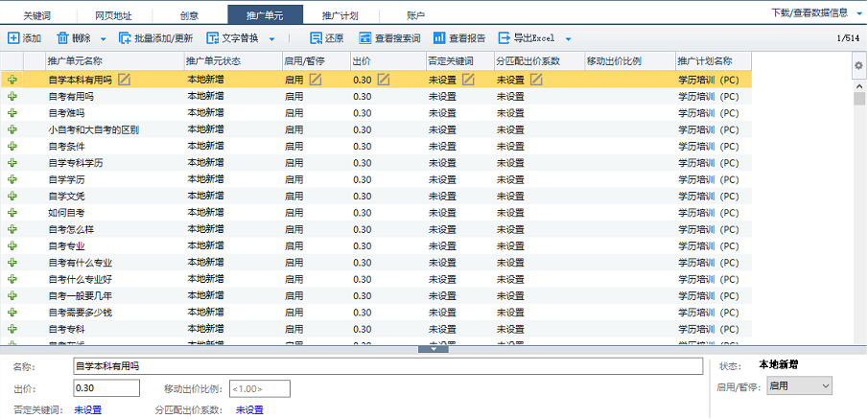Open the column settings gear icon
The height and width of the screenshot is (419, 868).
tap(858, 65)
